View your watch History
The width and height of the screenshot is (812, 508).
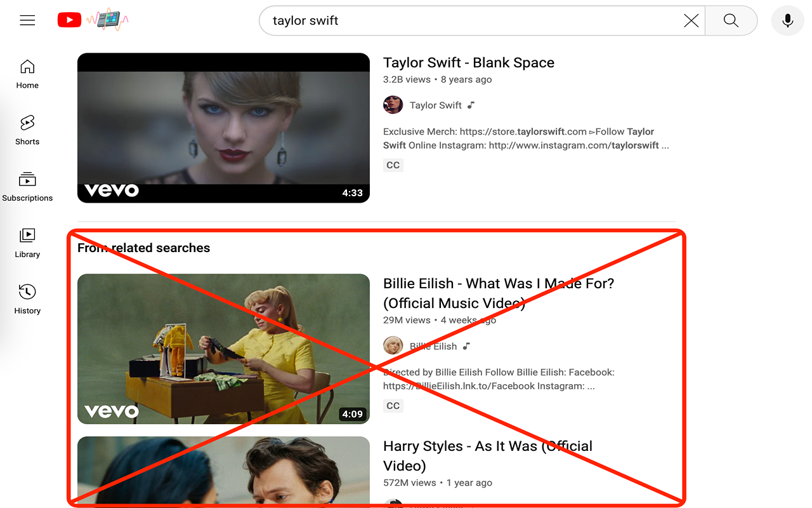(x=27, y=298)
